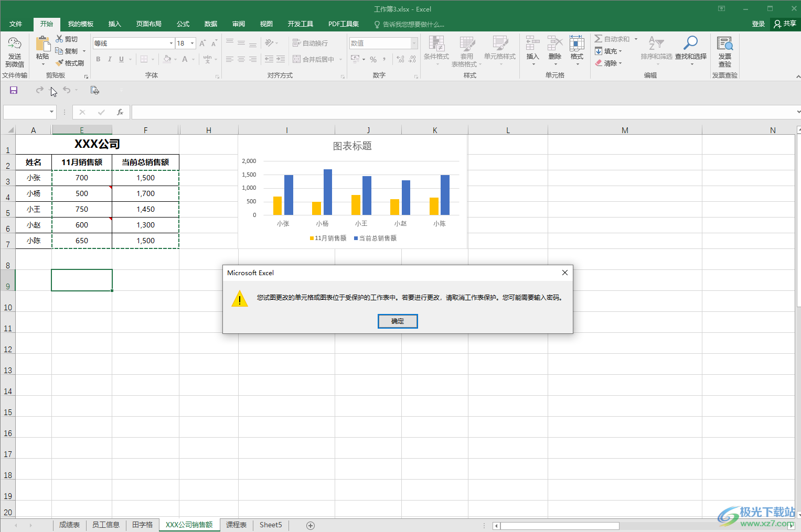Toggle right text alignment
Image resolution: width=801 pixels, height=532 pixels.
(x=253, y=59)
